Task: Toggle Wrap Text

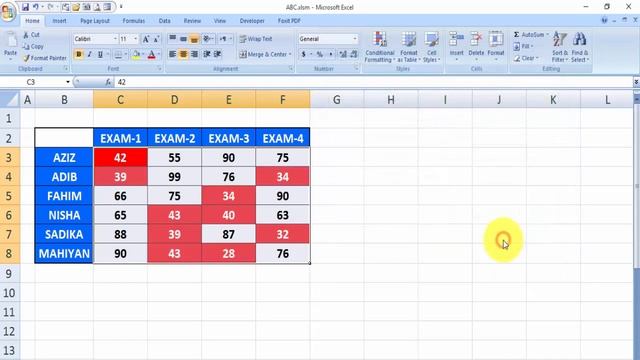Action: click(x=256, y=39)
